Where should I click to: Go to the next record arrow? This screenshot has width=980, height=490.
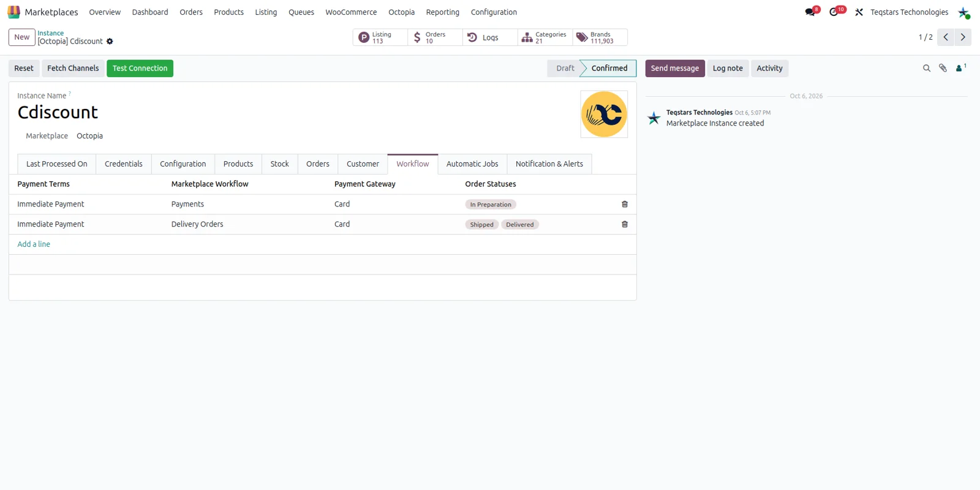pyautogui.click(x=963, y=37)
